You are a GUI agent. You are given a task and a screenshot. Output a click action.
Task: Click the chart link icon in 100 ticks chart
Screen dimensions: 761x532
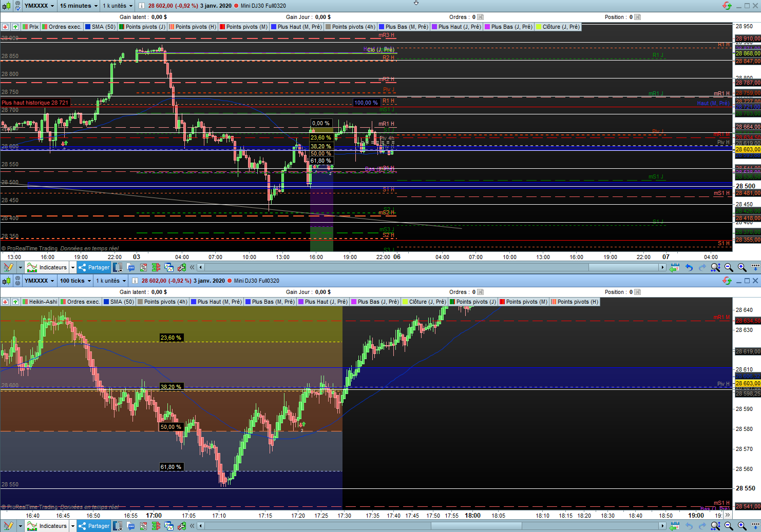[x=17, y=281]
